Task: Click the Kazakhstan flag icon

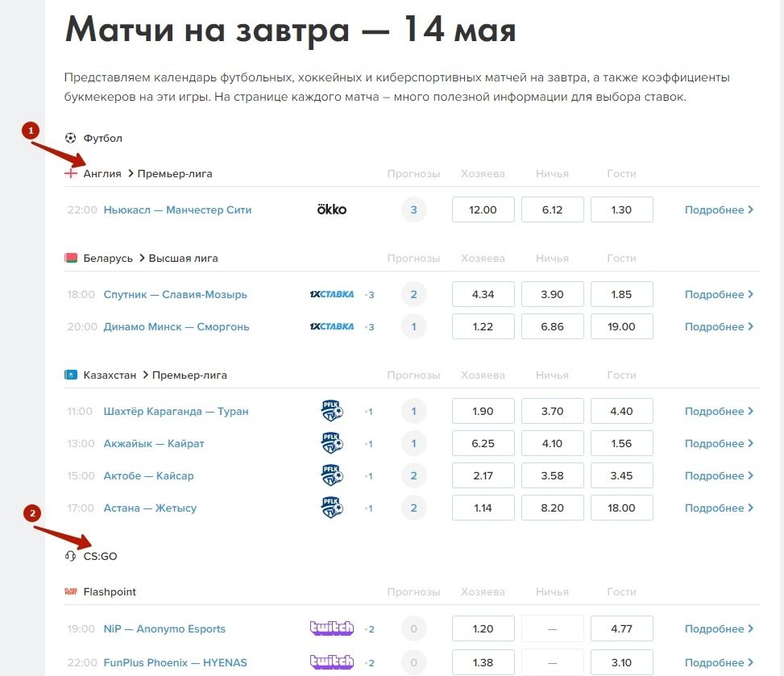Action: point(71,375)
